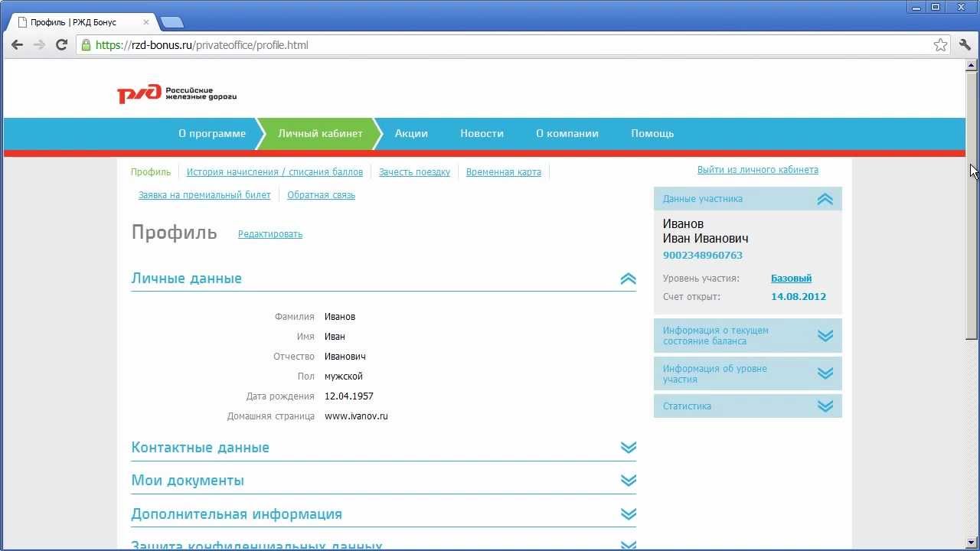Collapse the Личные данные section
Viewport: 980px width, 551px height.
pyautogui.click(x=628, y=279)
